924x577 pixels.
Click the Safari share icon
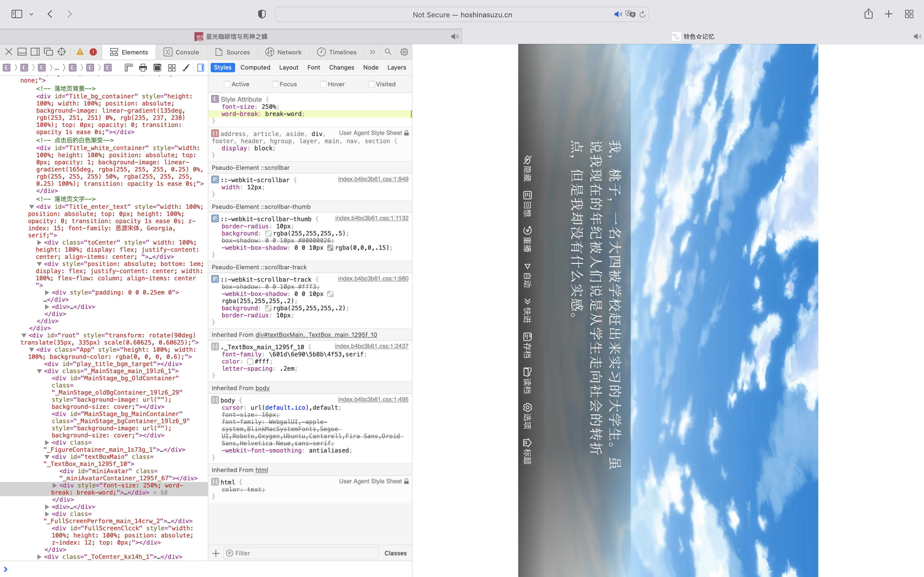click(868, 14)
